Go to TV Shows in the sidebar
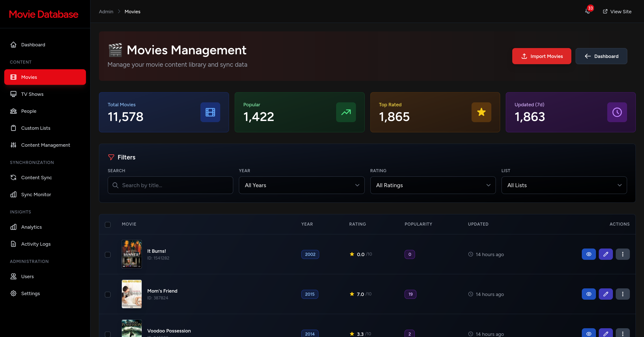644x337 pixels. (x=32, y=94)
